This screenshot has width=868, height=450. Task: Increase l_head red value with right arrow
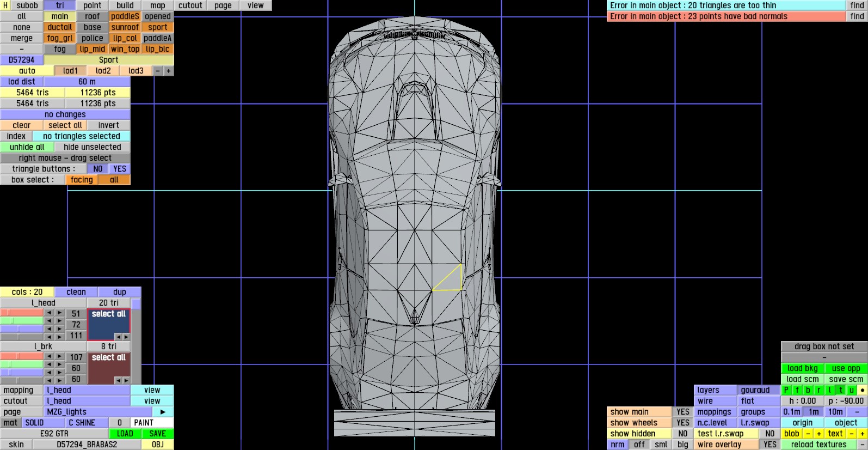60,313
